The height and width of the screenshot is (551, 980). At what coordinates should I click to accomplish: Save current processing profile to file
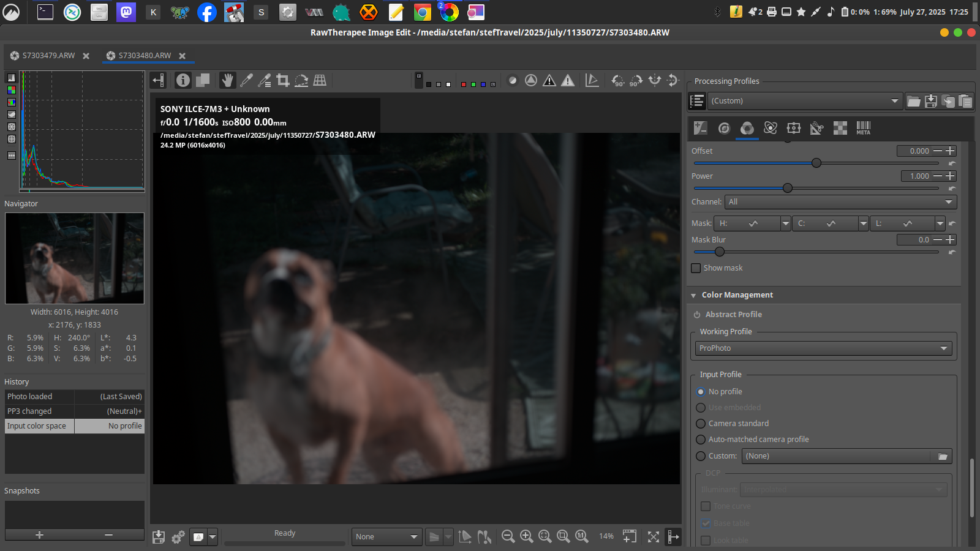(x=931, y=101)
